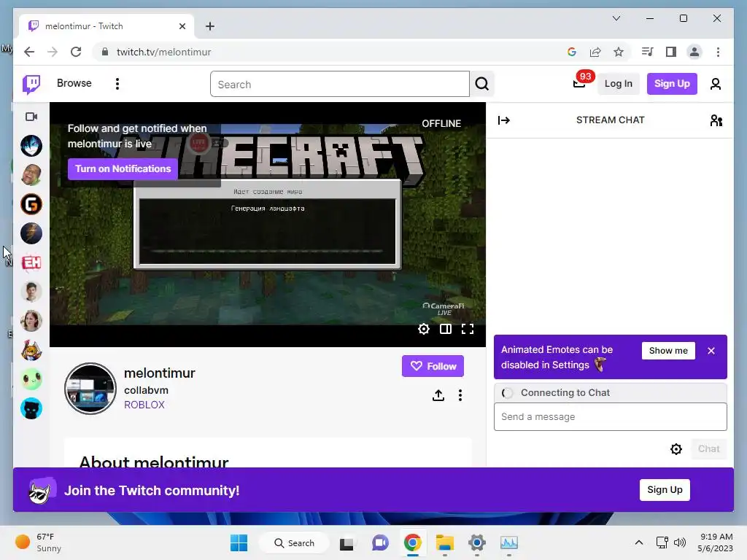Screen dimensions: 747x560
Task: Click the disabled Chat send button
Action: 708,449
